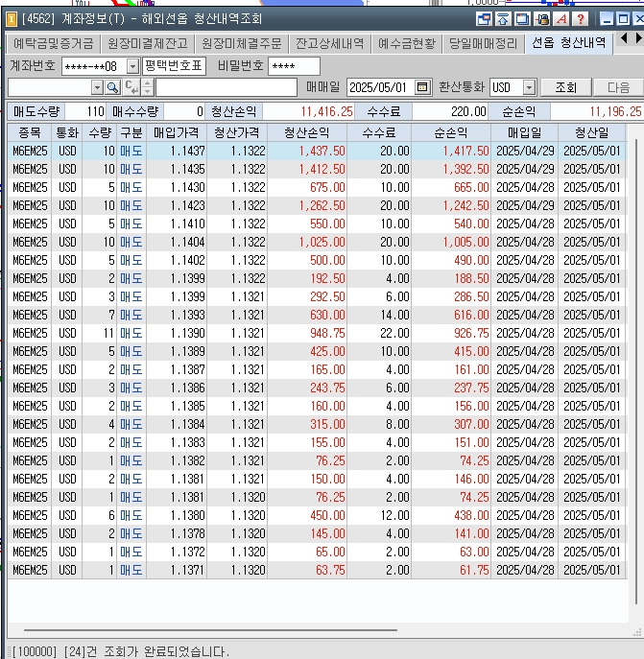Click the 청산가격 column header

pyautogui.click(x=237, y=132)
